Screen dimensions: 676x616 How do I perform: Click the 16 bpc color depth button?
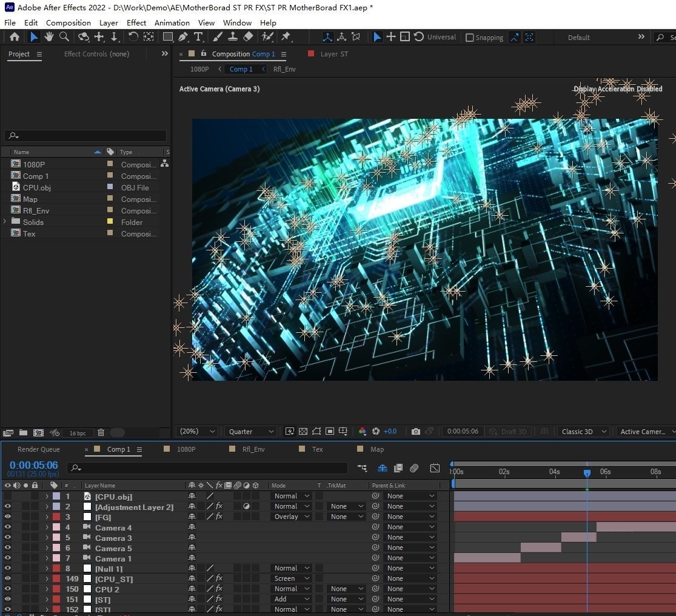click(x=78, y=433)
